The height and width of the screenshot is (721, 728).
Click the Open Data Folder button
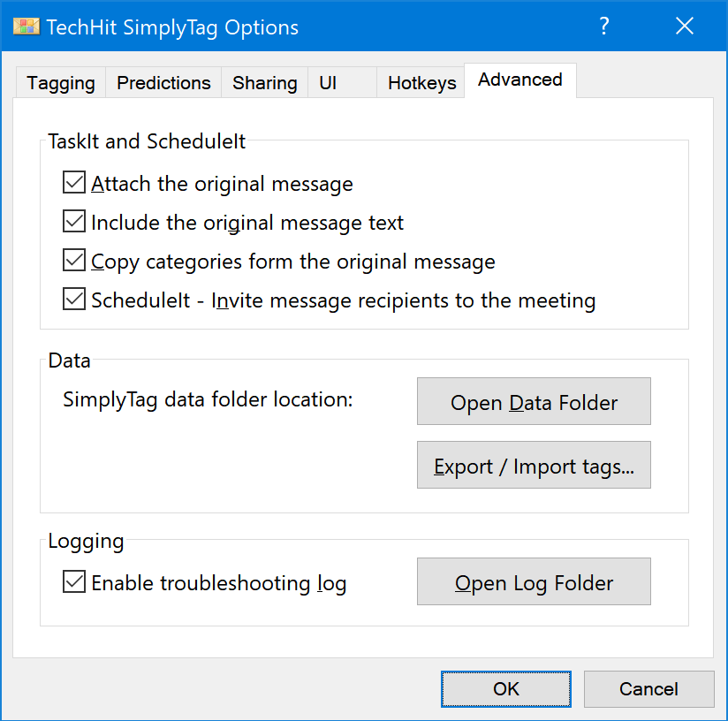pyautogui.click(x=534, y=401)
